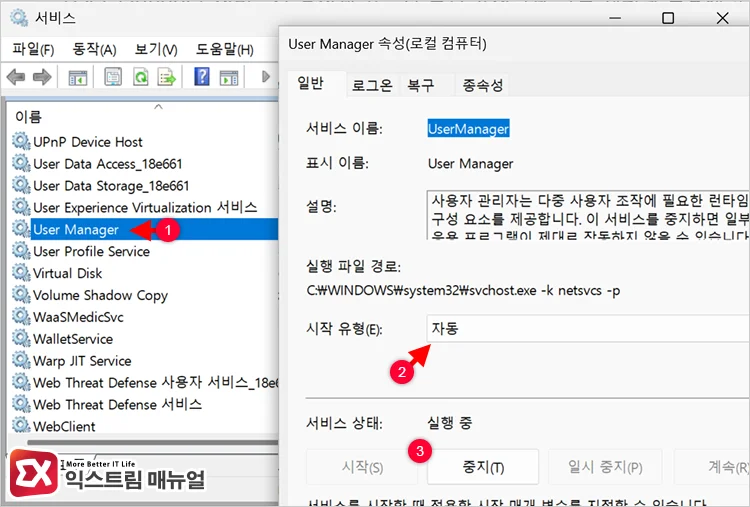The width and height of the screenshot is (750, 507).
Task: Click the gear icon beside WaaSMedicSvc
Action: (21, 317)
